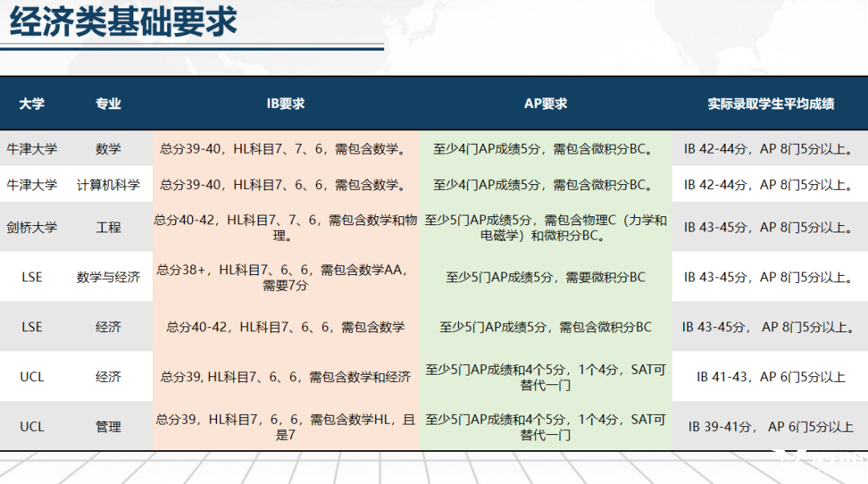Screen dimensions: 868x484
Task: Click the 'SAT可替代一门' AP cell in UCL 管理 row
Action: point(546,427)
